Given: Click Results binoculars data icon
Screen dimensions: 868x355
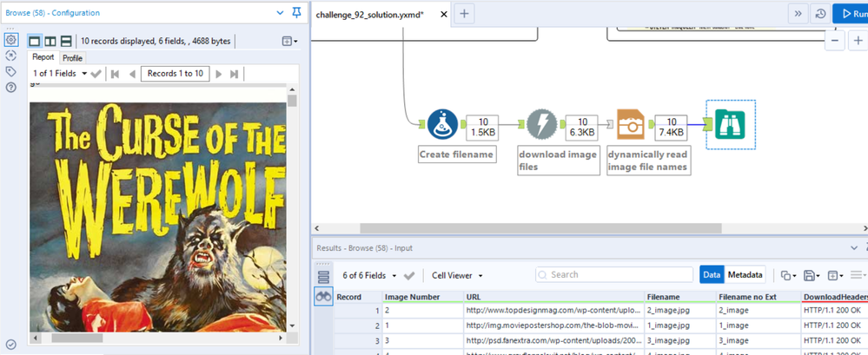Looking at the screenshot, I should [x=324, y=296].
